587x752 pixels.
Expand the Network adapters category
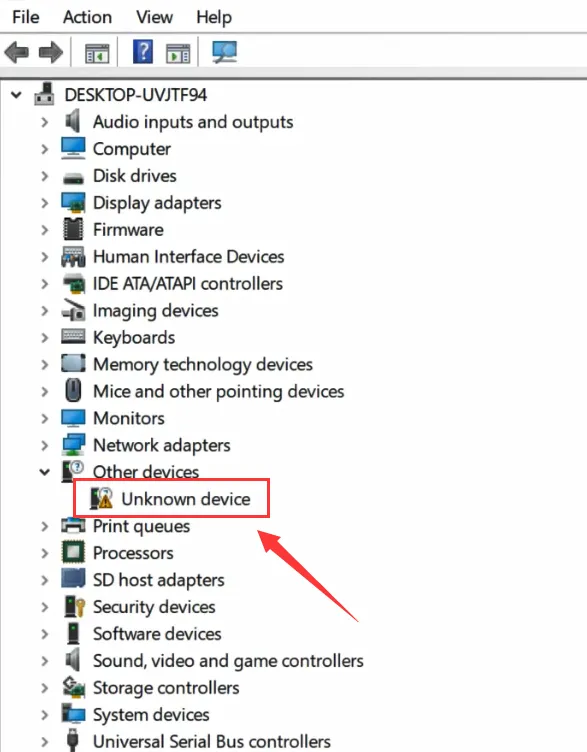[x=45, y=446]
